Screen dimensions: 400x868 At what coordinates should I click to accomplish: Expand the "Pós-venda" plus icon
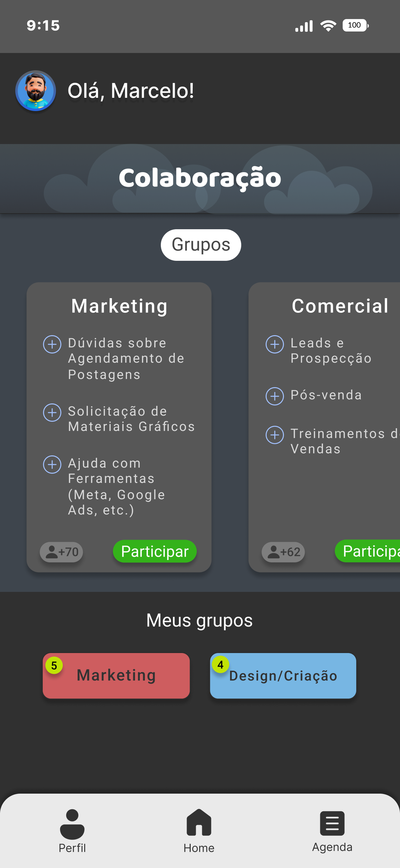tap(275, 396)
